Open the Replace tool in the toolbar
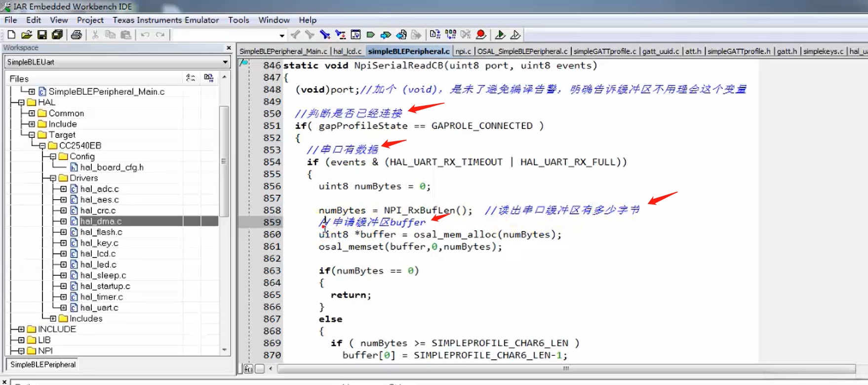The image size is (868, 385). coord(340,35)
